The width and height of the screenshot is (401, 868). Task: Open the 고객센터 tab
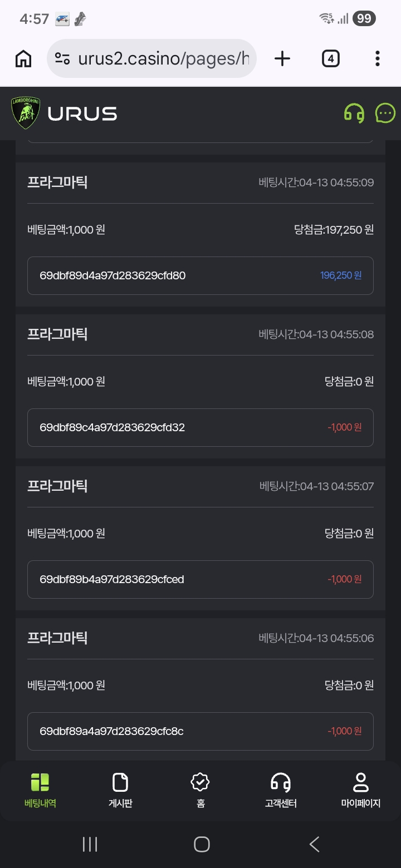click(x=281, y=790)
